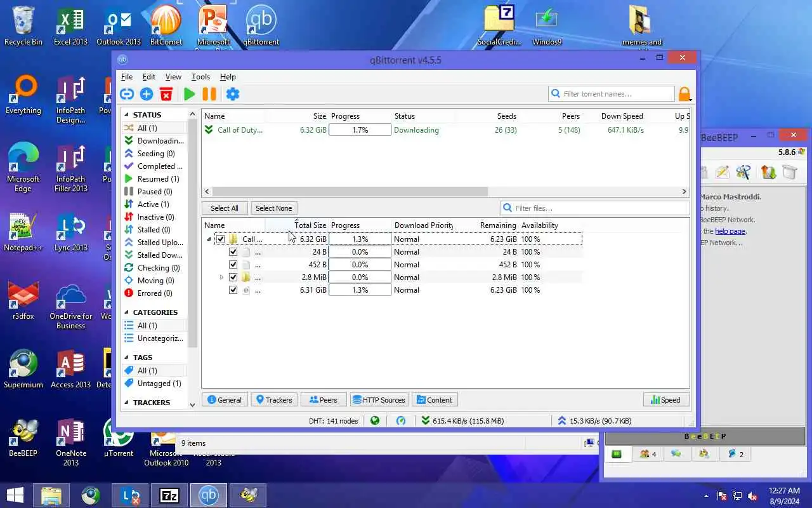Click the Add Torrent Link toolbar icon
Viewport: 812px width, 508px height.
(x=127, y=94)
